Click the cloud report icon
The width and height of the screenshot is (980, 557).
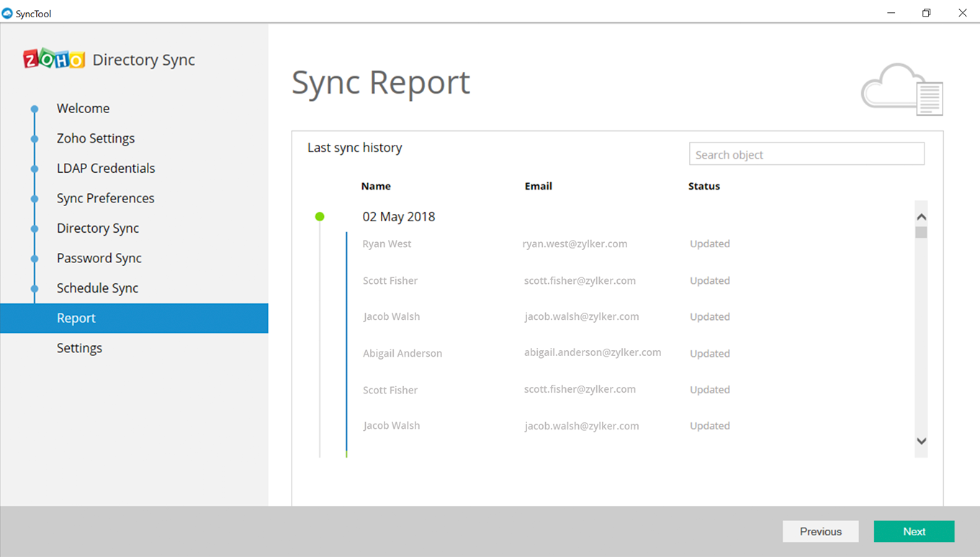[902, 89]
